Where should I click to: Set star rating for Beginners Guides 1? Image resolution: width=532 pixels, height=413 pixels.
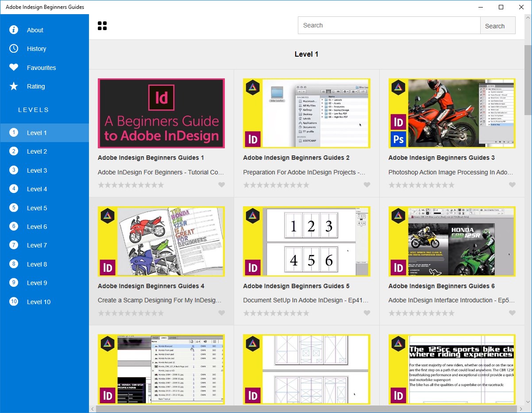click(x=131, y=185)
